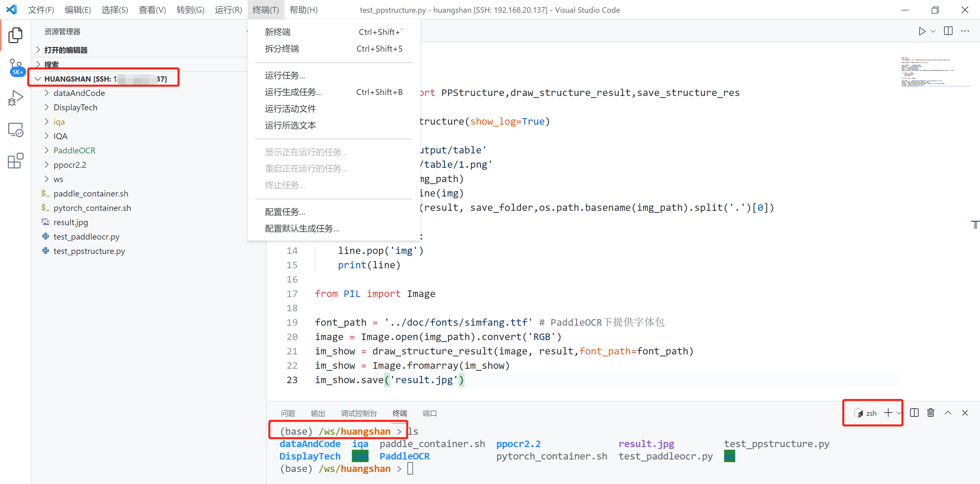Click the code minimap preview

[936, 72]
